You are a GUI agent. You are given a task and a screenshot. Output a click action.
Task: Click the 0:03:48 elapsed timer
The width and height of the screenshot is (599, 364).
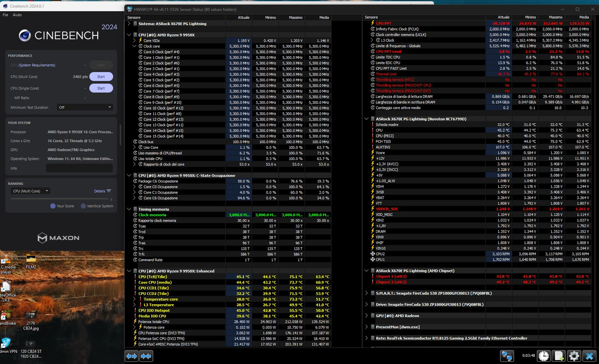(529, 357)
